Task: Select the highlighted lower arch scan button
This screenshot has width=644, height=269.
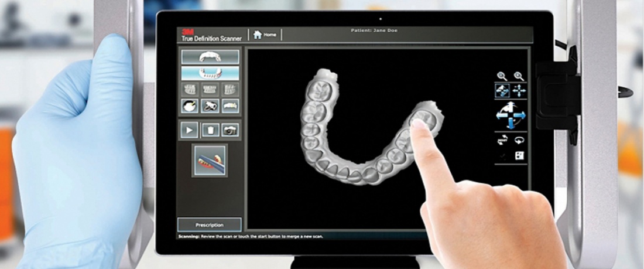Action: click(x=210, y=73)
